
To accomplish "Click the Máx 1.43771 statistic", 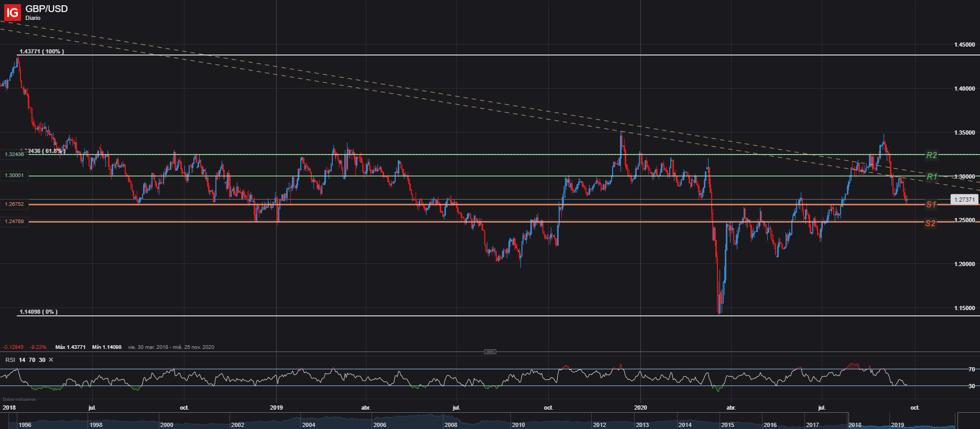I will pyautogui.click(x=70, y=347).
